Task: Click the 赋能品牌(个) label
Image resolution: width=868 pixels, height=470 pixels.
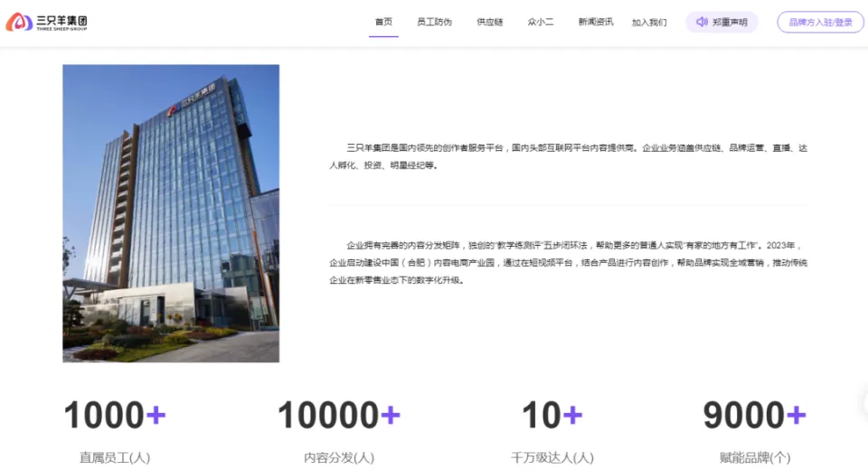Action: tap(754, 458)
